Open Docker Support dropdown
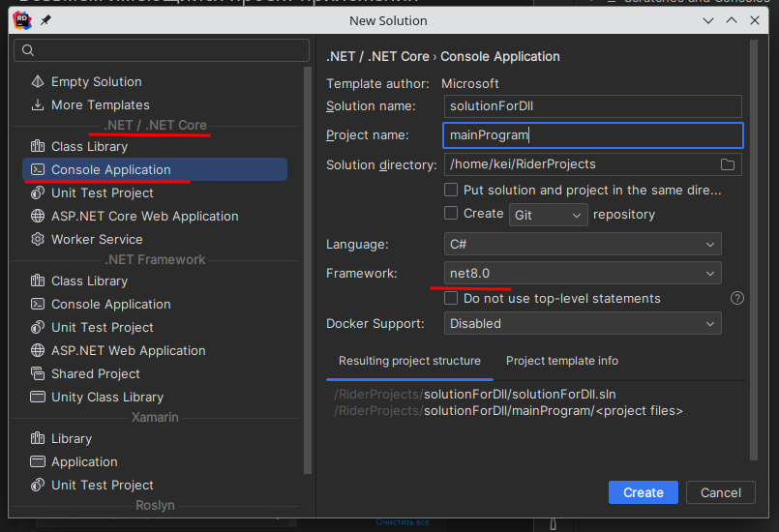Viewport: 779px width, 532px height. tap(583, 324)
